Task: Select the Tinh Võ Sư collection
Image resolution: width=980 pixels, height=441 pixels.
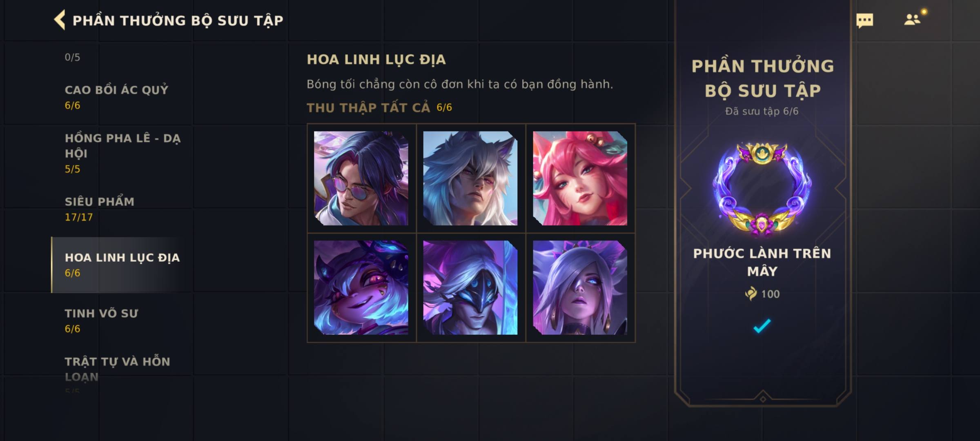Action: click(122, 321)
